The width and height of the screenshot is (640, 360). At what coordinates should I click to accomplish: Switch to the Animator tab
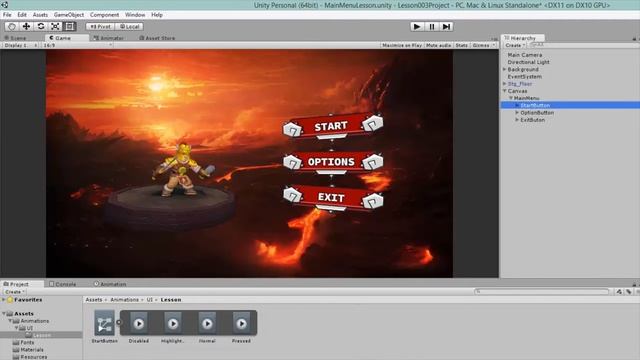pyautogui.click(x=109, y=38)
